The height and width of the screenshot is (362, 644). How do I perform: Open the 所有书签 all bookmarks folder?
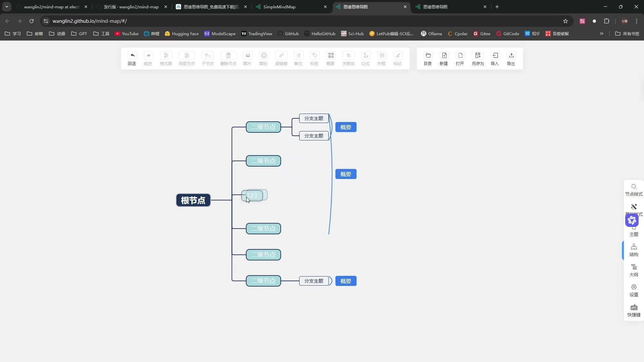click(x=627, y=34)
